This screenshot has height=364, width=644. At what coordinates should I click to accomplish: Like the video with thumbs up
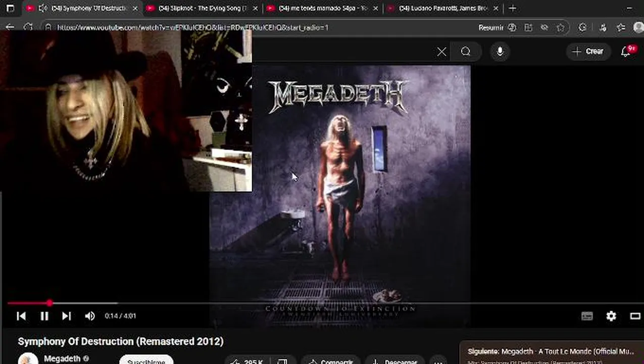point(246,361)
